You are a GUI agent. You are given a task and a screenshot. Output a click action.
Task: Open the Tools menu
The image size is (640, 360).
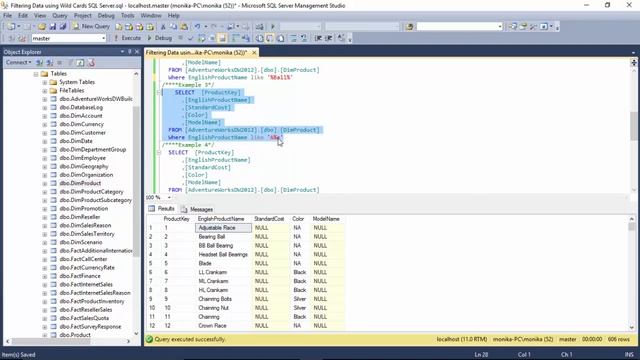click(x=127, y=16)
